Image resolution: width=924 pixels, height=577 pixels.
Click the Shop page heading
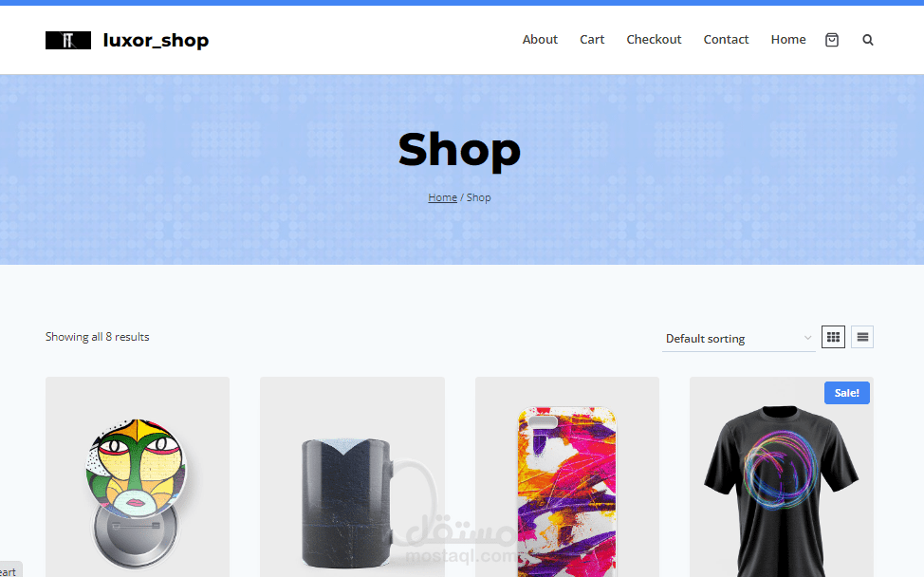coord(459,150)
